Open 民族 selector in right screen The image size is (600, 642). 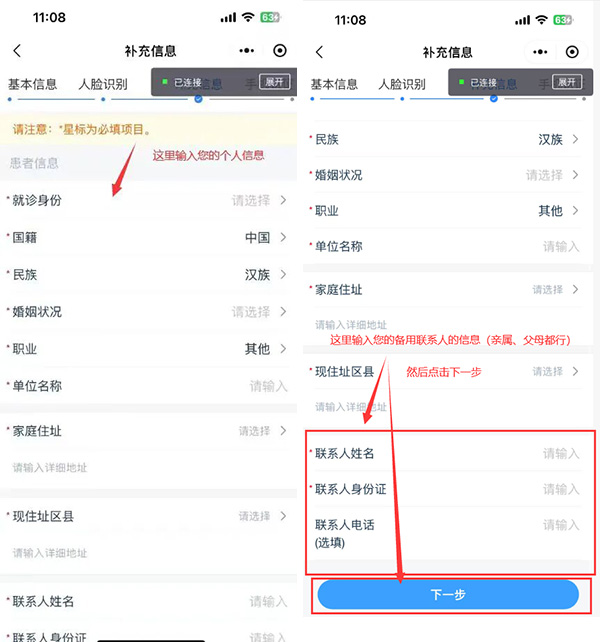pos(448,139)
